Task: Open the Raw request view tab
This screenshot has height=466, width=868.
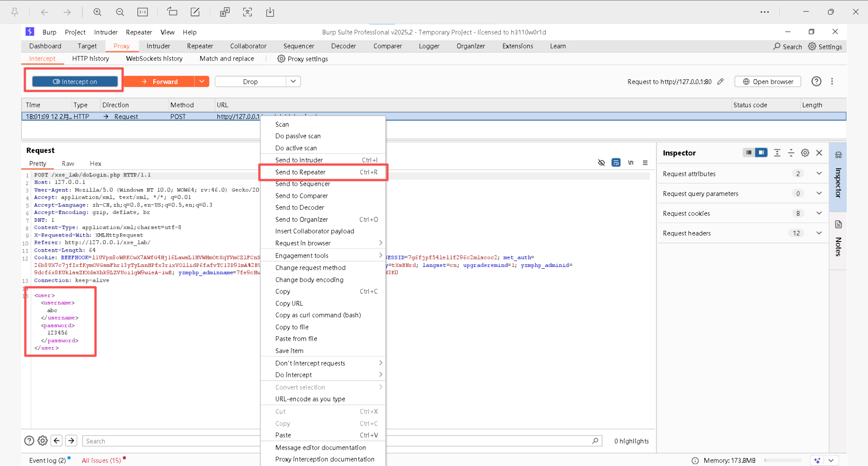Action: pos(68,164)
